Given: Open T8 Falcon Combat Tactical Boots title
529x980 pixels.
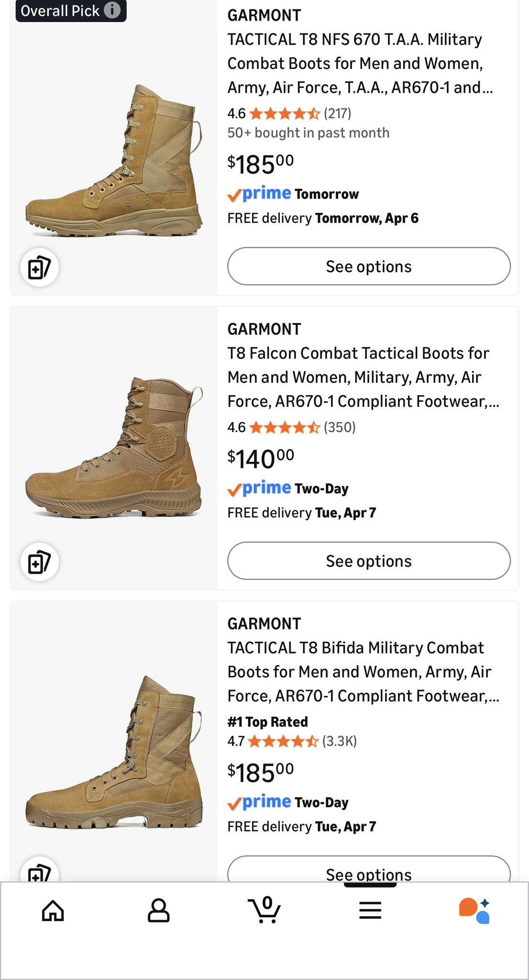Looking at the screenshot, I should pos(364,377).
